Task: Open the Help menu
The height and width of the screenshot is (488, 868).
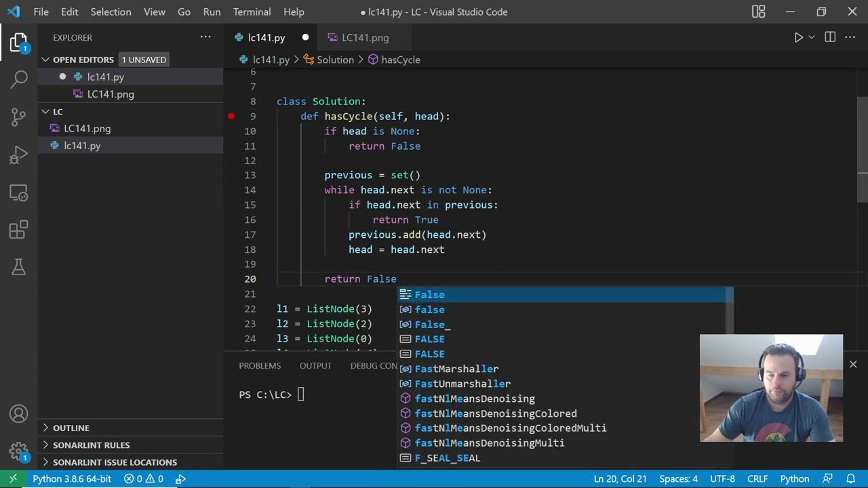Action: click(294, 12)
